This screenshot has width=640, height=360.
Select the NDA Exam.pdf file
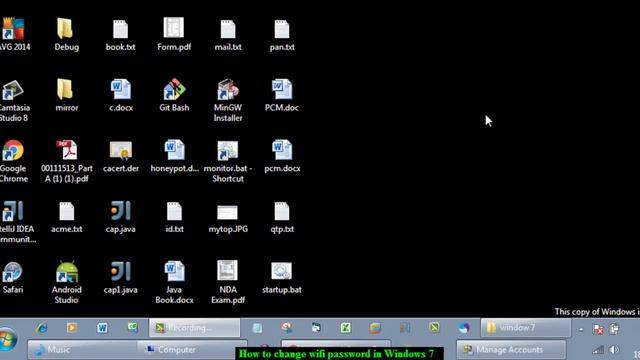pyautogui.click(x=228, y=282)
